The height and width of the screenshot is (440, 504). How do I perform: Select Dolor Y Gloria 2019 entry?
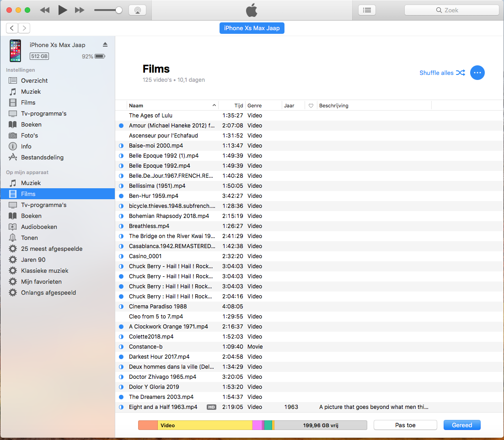point(310,387)
